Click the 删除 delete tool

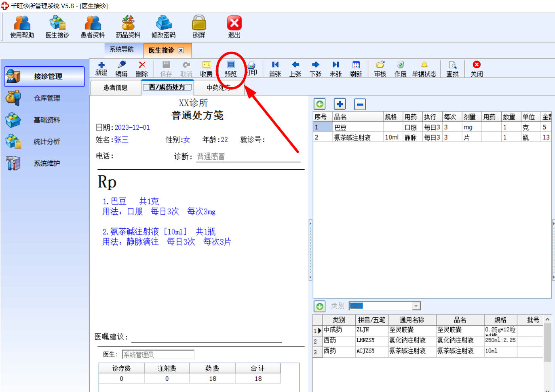(x=141, y=69)
